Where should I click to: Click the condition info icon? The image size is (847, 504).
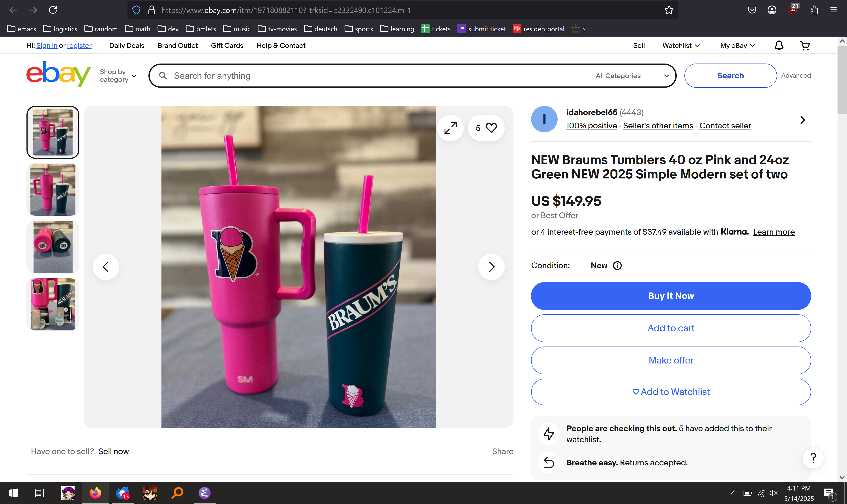(x=617, y=266)
